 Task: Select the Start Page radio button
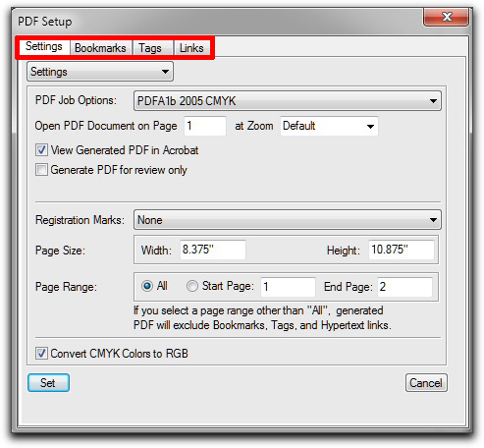[192, 286]
